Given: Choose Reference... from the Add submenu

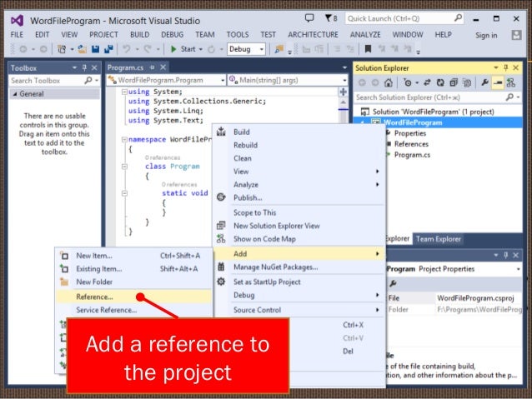Looking at the screenshot, I should 95,297.
